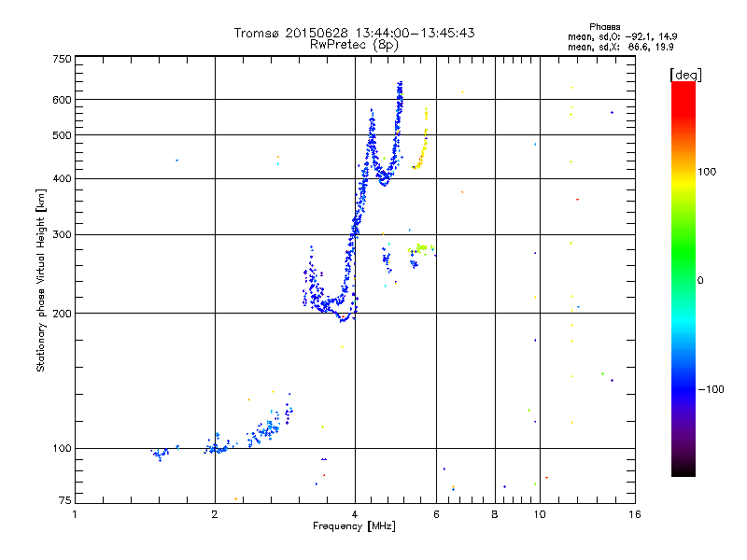
Task: Click the plot title 'Tromsø 20150628 13:44:00-13:45:43'
Action: point(354,33)
